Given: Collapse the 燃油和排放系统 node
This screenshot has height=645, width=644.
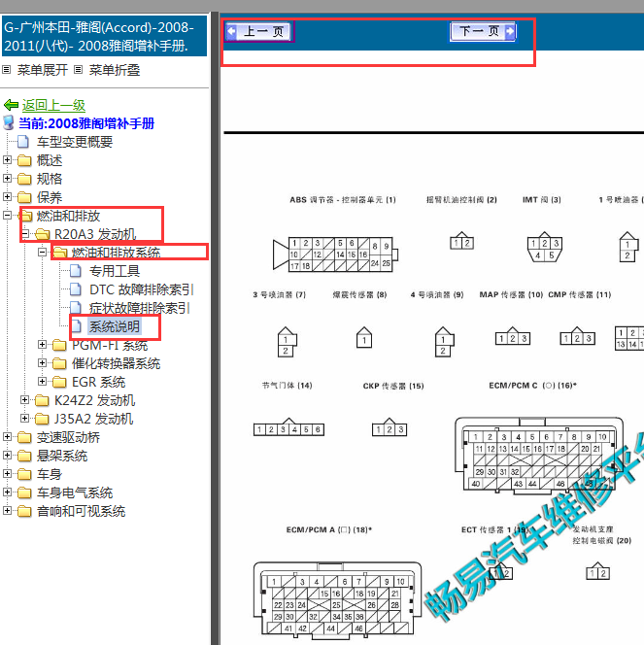Looking at the screenshot, I should 42,252.
